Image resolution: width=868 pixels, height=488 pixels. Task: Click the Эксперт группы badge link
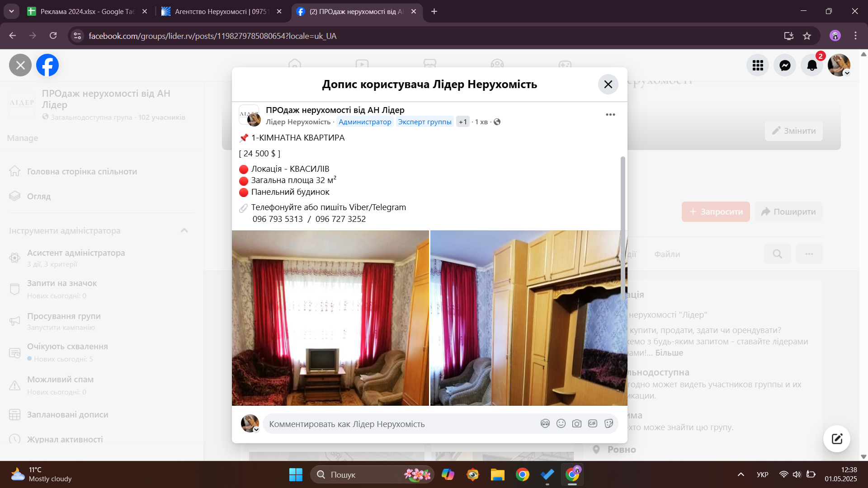tap(425, 122)
